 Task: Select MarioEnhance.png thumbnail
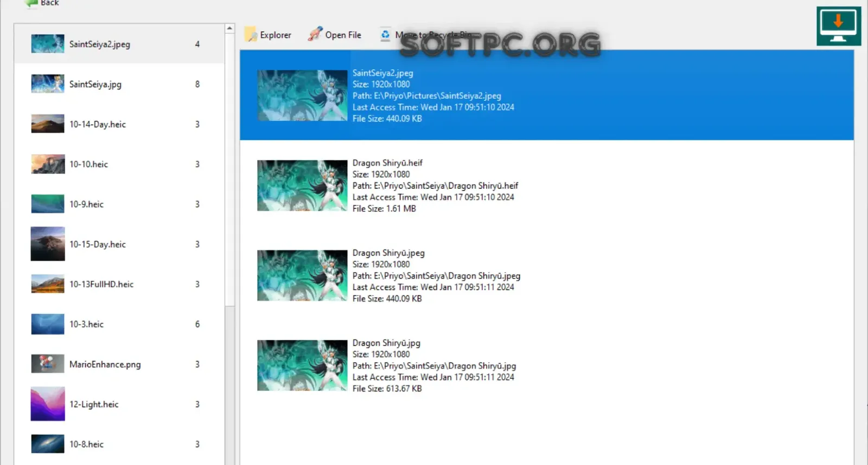click(48, 364)
